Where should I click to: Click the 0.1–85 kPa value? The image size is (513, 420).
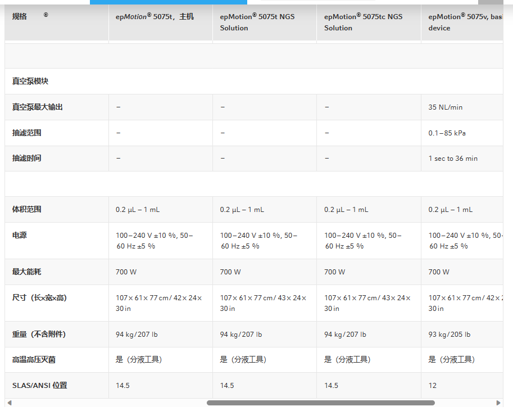pos(447,133)
